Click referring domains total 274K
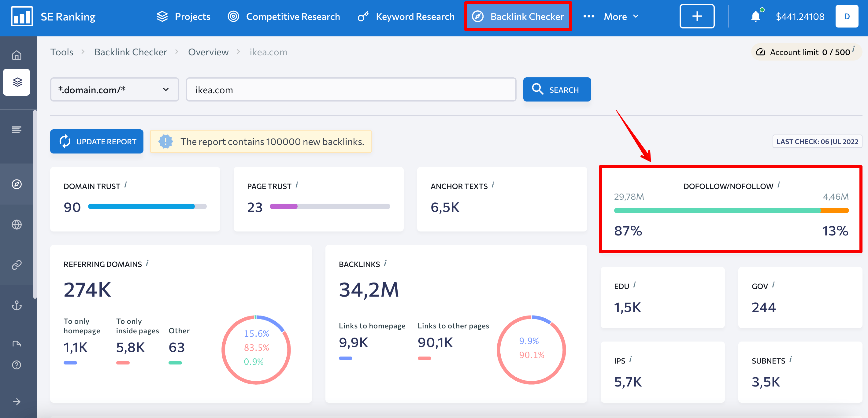This screenshot has width=868, height=418. 87,290
